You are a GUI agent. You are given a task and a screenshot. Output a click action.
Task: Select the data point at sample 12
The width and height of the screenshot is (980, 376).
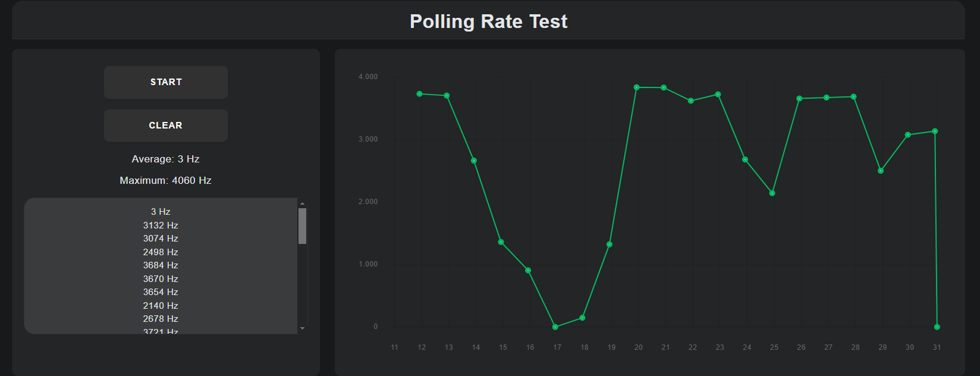pos(420,94)
